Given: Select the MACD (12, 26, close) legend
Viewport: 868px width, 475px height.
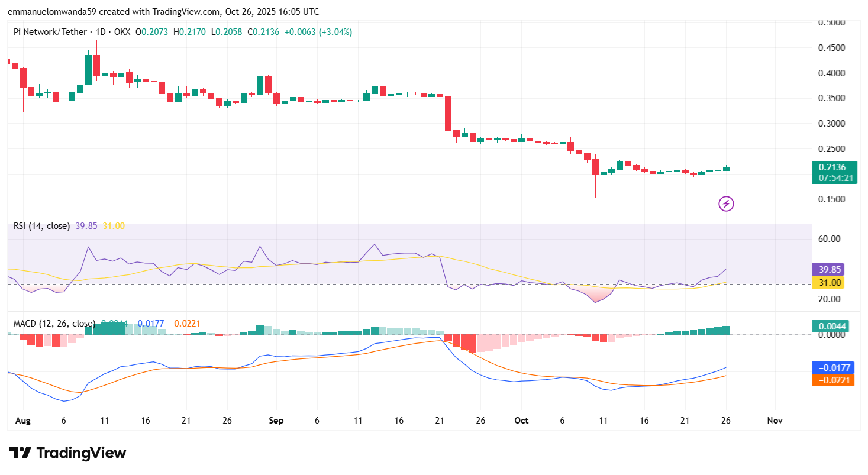Looking at the screenshot, I should (x=54, y=324).
